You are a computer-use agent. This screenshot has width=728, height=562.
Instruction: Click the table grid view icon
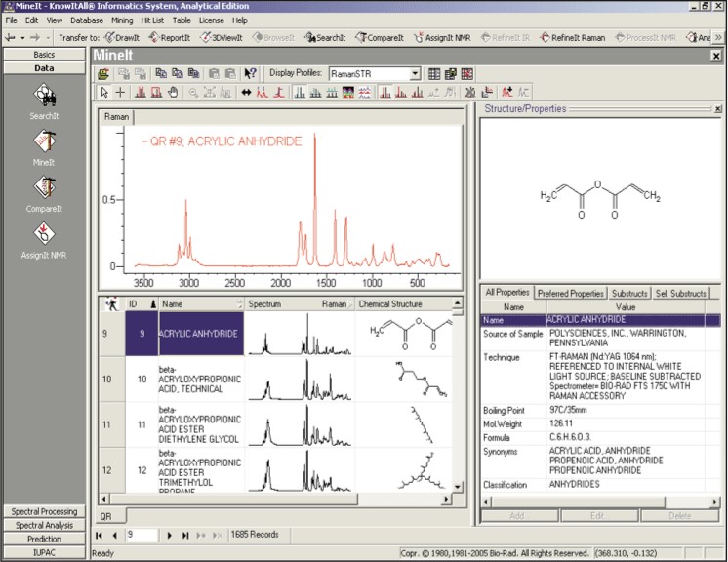(434, 74)
